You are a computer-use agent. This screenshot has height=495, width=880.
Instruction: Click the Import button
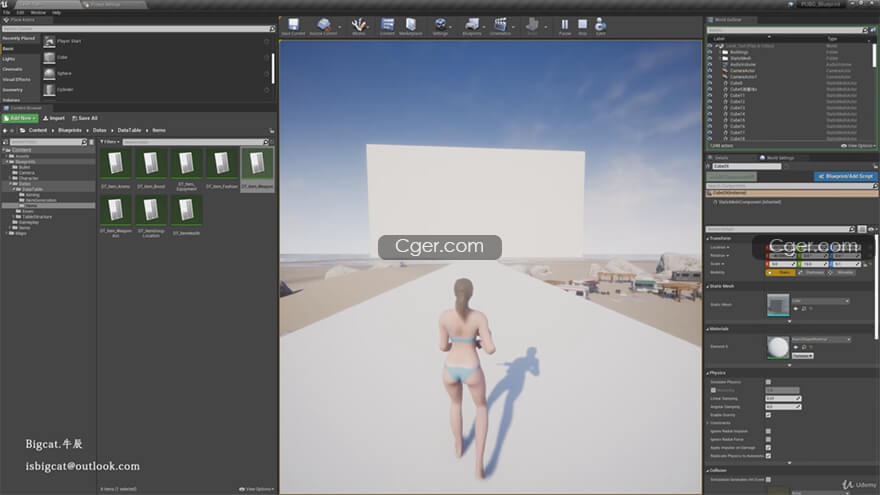coord(54,118)
